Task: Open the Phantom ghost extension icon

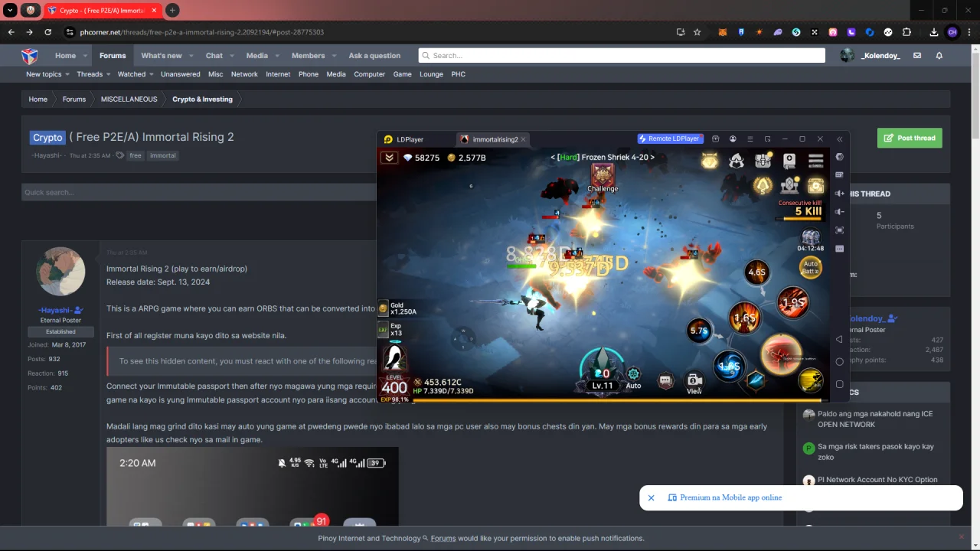Action: click(x=778, y=32)
